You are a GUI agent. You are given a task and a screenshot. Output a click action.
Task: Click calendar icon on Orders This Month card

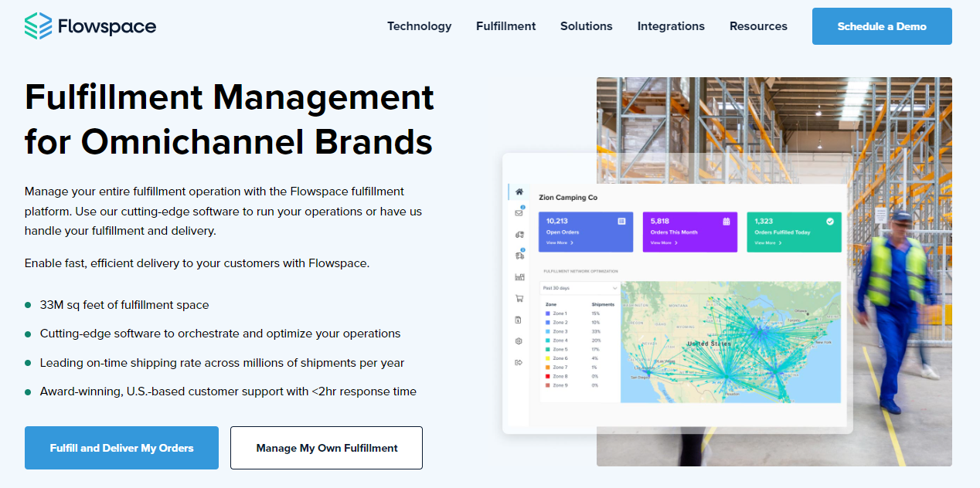click(726, 222)
